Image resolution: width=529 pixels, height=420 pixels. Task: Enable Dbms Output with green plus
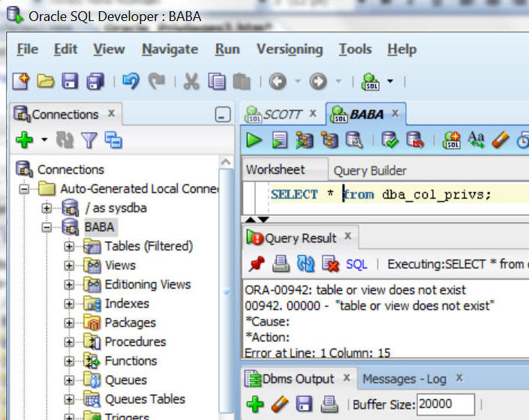pos(255,404)
